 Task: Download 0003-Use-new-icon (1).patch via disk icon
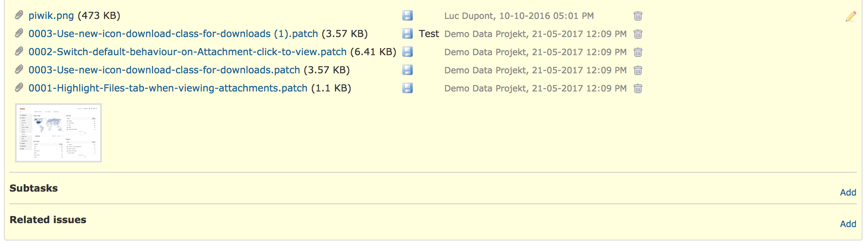(408, 34)
